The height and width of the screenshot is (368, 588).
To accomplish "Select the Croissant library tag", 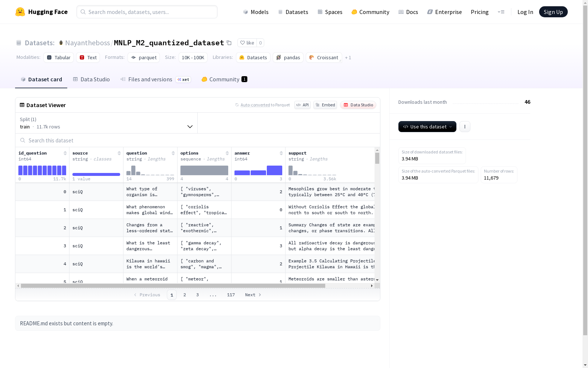I will [x=324, y=57].
